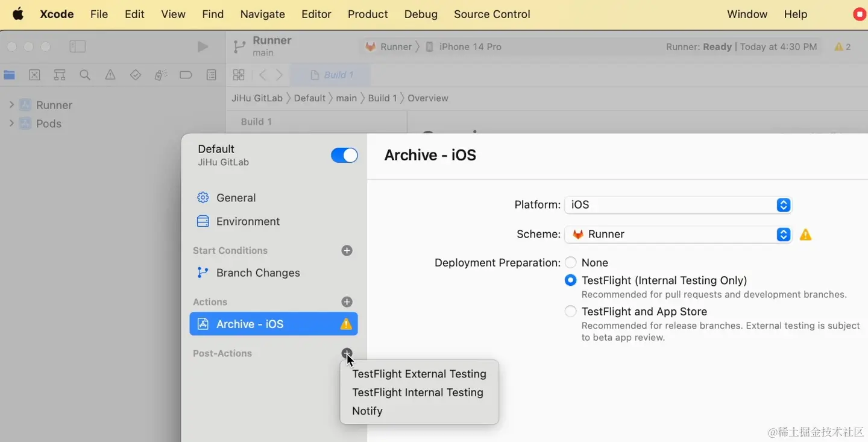868x442 pixels.
Task: Click main in the breadcrumb bar
Action: pyautogui.click(x=347, y=98)
